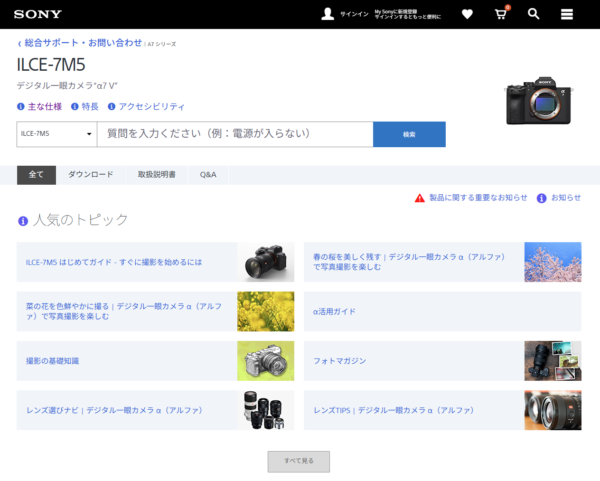The height and width of the screenshot is (481, 600).
Task: Click info icon next to 特長
Action: click(x=75, y=106)
